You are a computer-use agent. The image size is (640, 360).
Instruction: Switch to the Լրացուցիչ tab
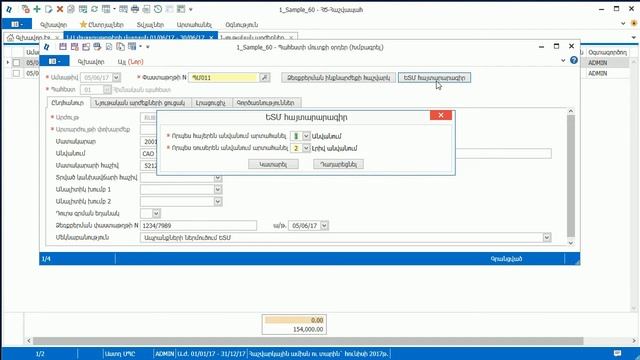pyautogui.click(x=211, y=103)
